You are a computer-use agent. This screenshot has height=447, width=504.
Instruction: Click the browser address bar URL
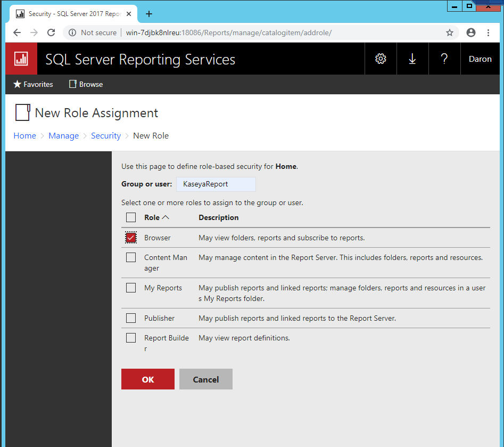point(229,32)
